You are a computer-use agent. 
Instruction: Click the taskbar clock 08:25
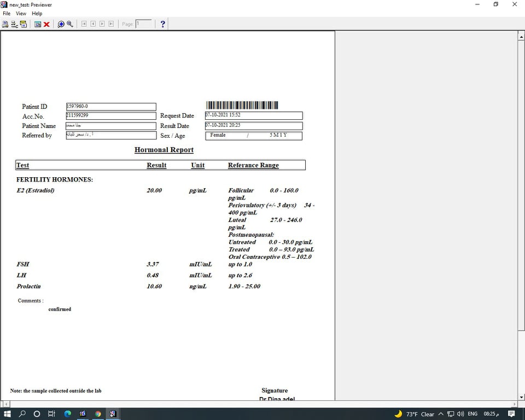pyautogui.click(x=492, y=414)
